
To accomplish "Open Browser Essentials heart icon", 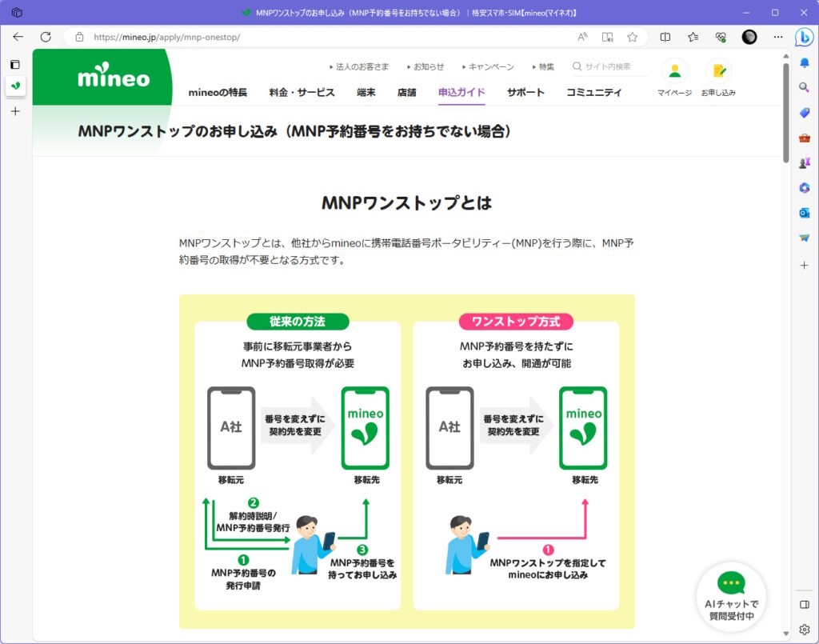I will 721,37.
